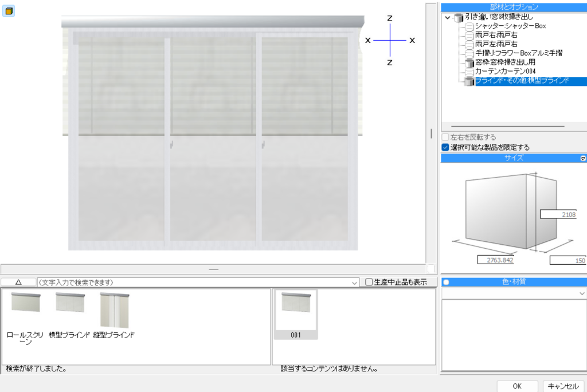
Task: Select 手摺り:フラワーBoxアルミ手摺 item
Action: [x=518, y=53]
